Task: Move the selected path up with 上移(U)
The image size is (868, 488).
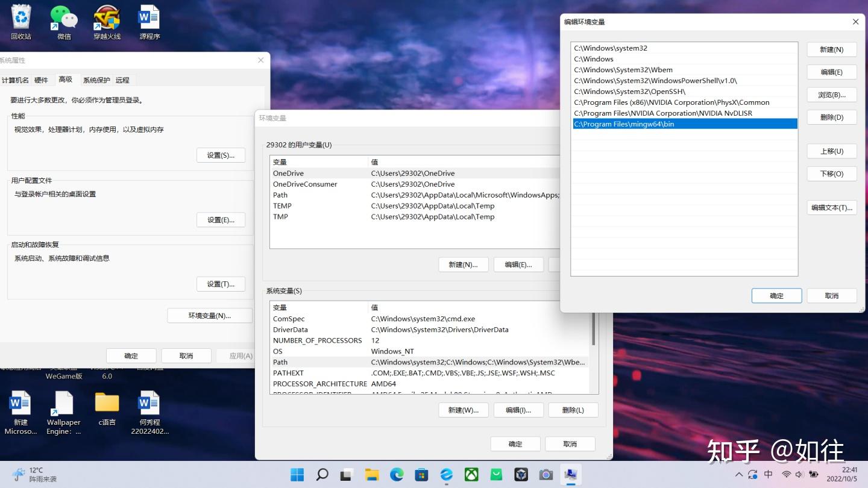Action: [x=831, y=151]
